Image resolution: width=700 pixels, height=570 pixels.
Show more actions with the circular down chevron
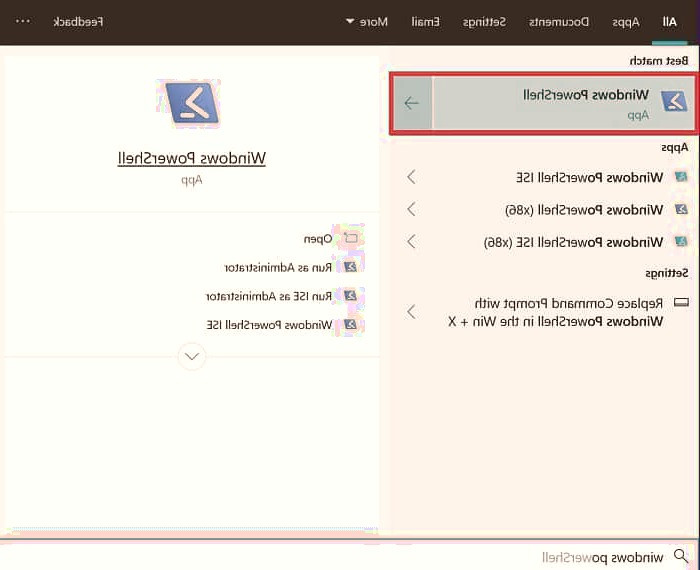(x=191, y=356)
